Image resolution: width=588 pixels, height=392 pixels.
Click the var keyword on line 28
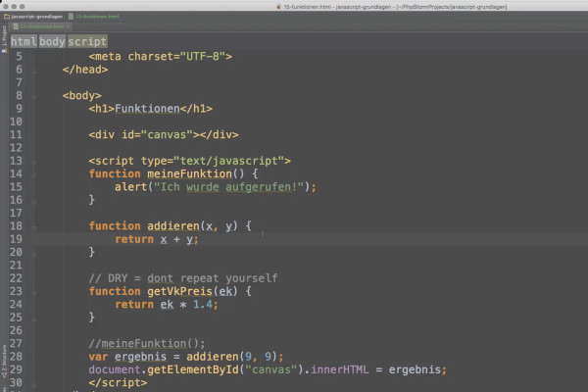tap(98, 357)
